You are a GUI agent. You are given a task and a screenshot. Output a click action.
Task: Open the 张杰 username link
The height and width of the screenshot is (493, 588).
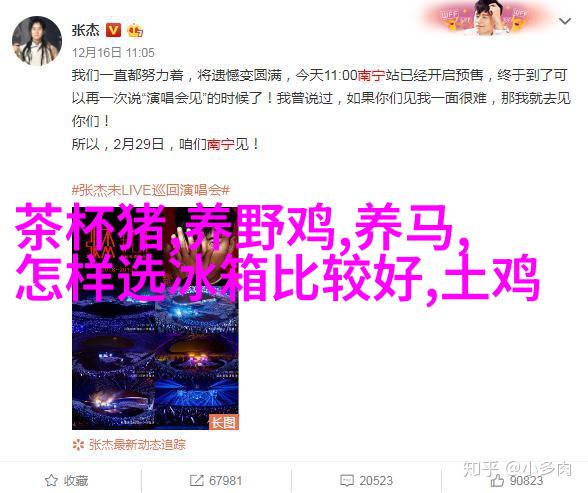click(x=86, y=30)
